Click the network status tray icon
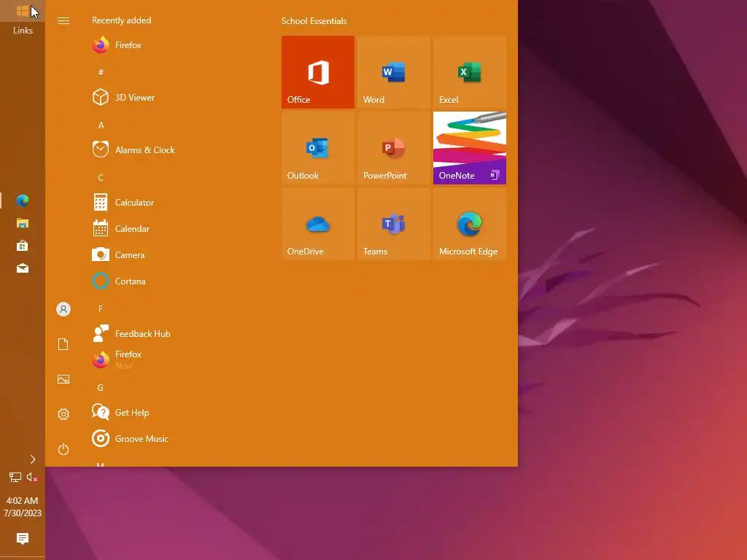Image resolution: width=747 pixels, height=560 pixels. coord(15,477)
